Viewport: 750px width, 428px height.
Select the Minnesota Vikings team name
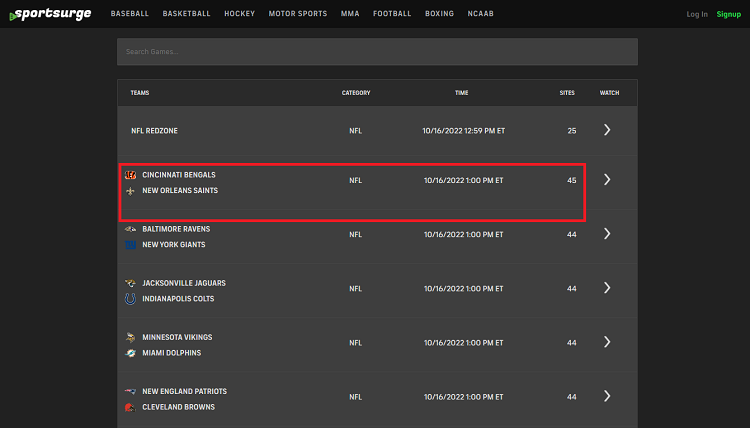click(x=177, y=338)
